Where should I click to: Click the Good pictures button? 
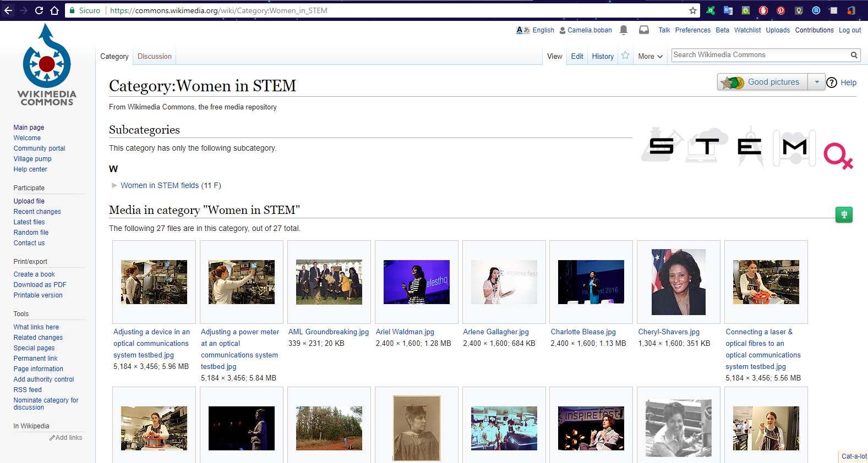[763, 82]
